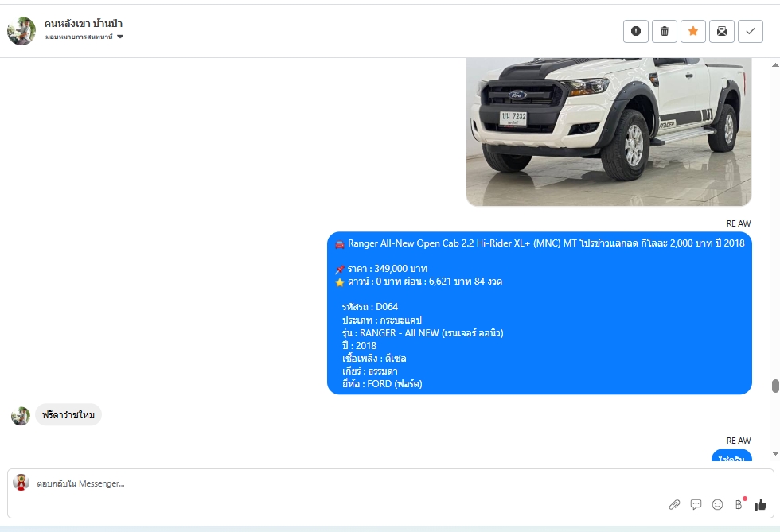780x532 pixels.
Task: Open the assign conversation dropdown arrow
Action: tap(120, 37)
